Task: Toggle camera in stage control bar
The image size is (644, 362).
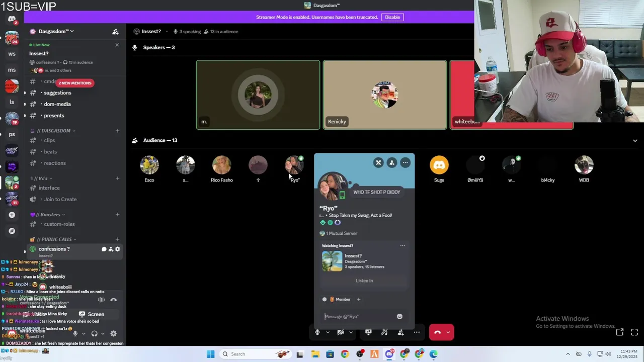Action: pyautogui.click(x=341, y=332)
